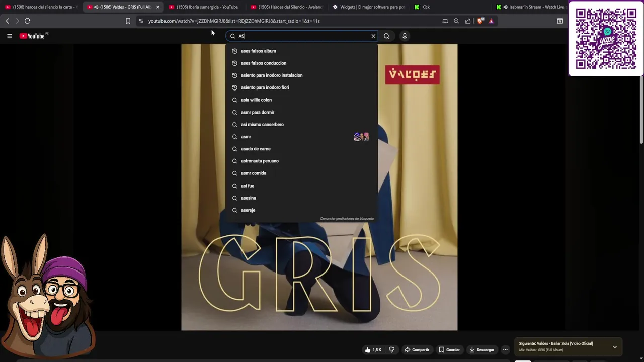The width and height of the screenshot is (644, 362).
Task: Focus the YouTube search input field
Action: point(302,36)
